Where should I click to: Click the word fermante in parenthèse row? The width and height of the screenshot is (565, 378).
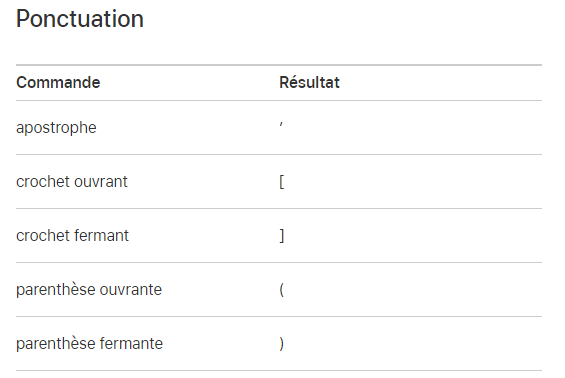point(131,344)
